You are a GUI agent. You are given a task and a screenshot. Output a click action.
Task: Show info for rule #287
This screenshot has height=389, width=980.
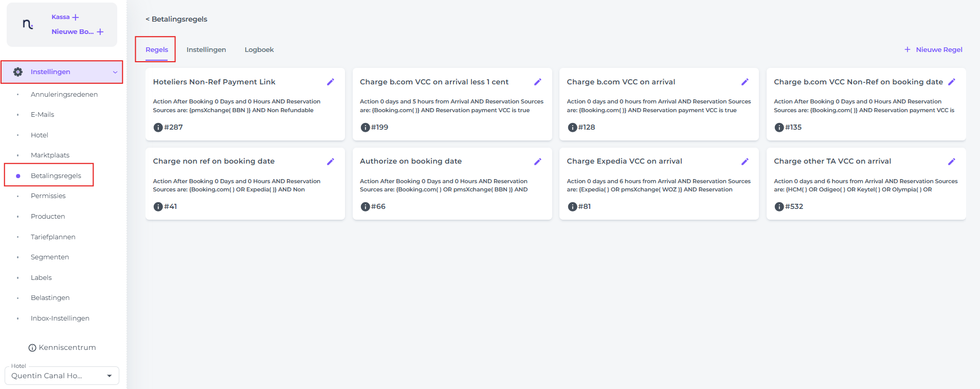(x=158, y=128)
